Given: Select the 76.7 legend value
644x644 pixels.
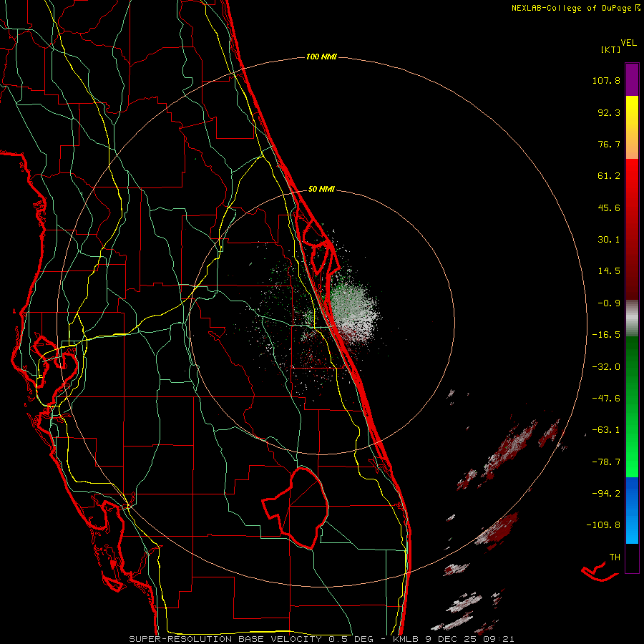Looking at the screenshot, I should (609, 144).
